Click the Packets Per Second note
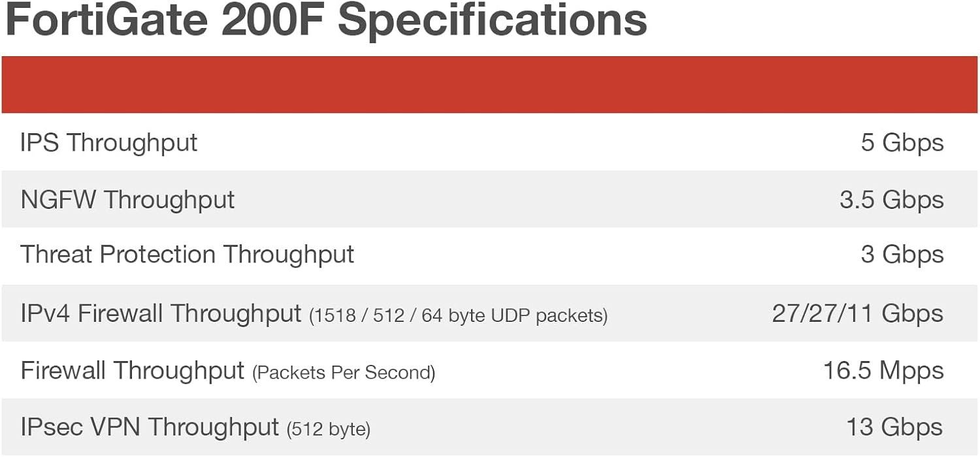 344,373
